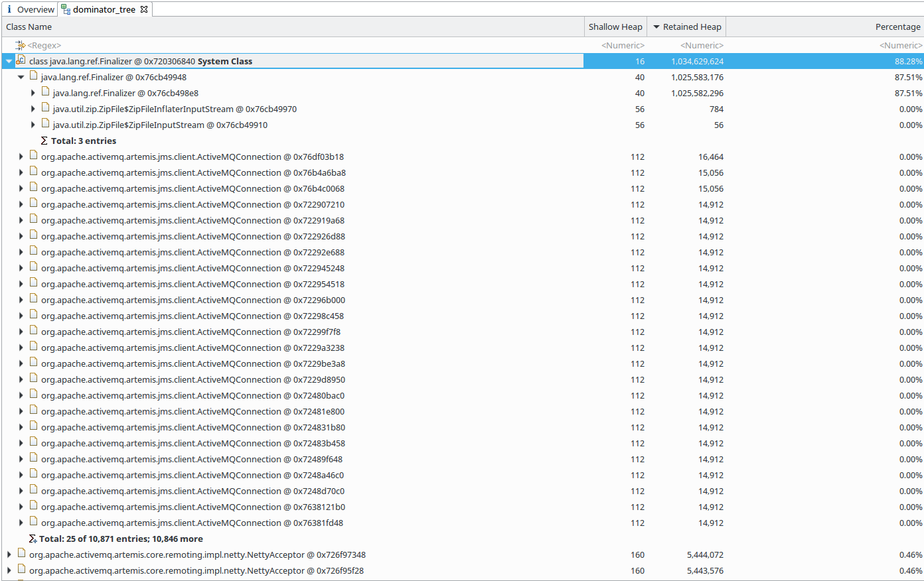Select the row label ActiveMQConnection @ 0x7248d70c0
The width and height of the screenshot is (924, 581).
point(193,491)
